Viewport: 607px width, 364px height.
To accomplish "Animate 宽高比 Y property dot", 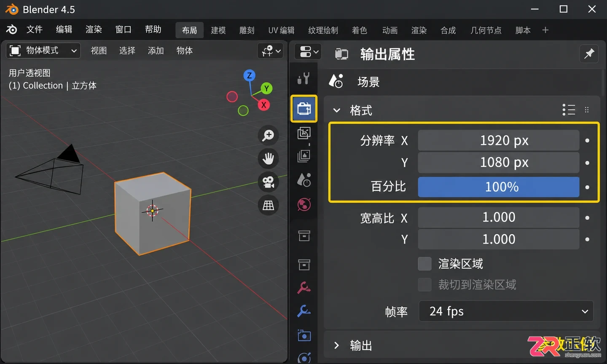I will (587, 239).
